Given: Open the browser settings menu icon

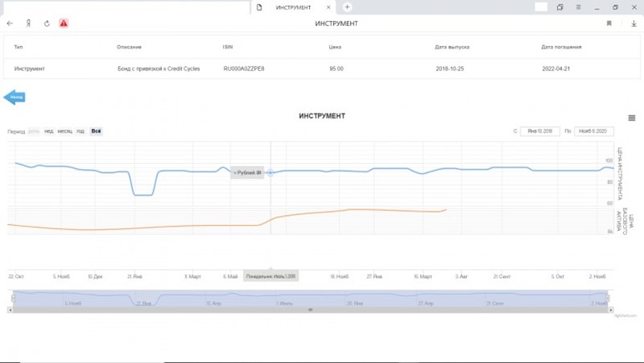Looking at the screenshot, I should point(578,8).
